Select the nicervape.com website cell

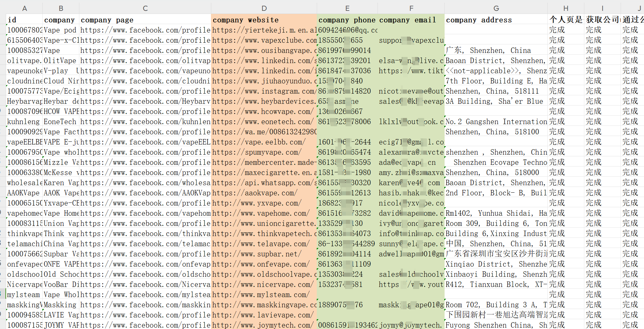tap(264, 284)
